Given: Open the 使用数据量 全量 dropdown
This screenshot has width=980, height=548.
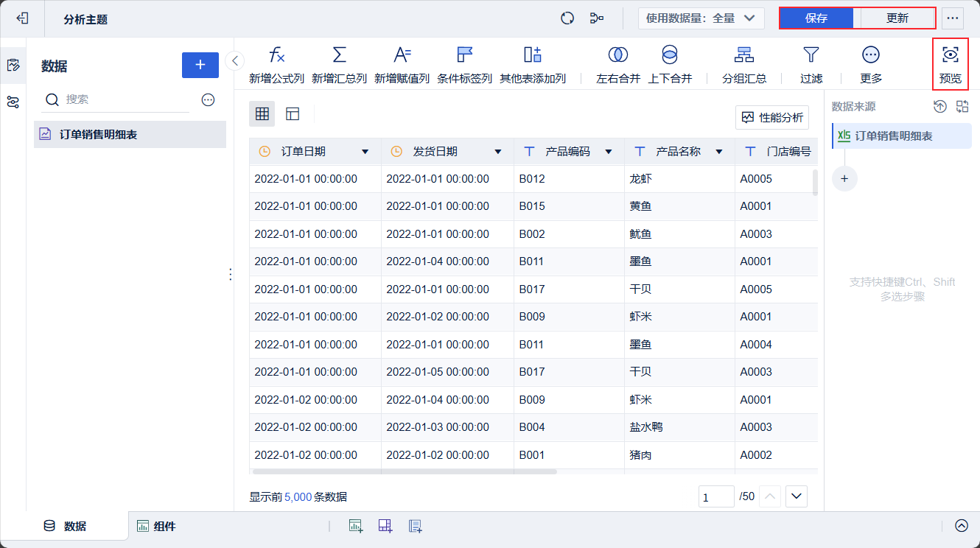Looking at the screenshot, I should pyautogui.click(x=701, y=18).
